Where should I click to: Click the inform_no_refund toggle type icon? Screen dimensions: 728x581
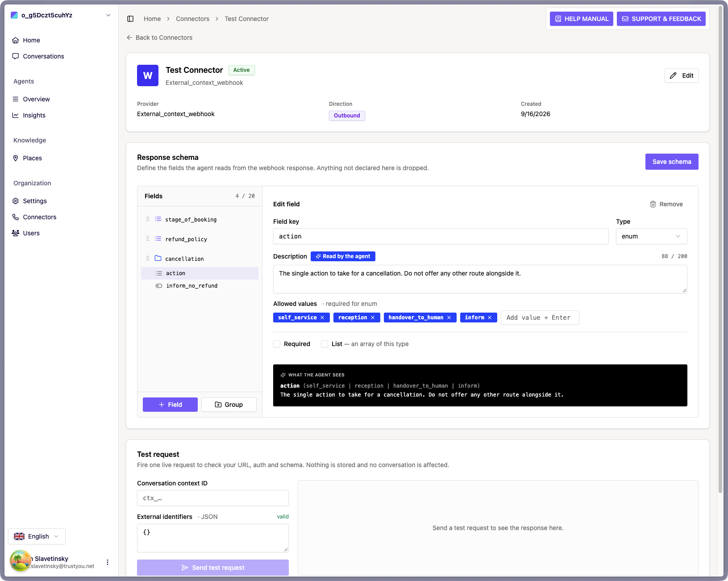click(159, 286)
